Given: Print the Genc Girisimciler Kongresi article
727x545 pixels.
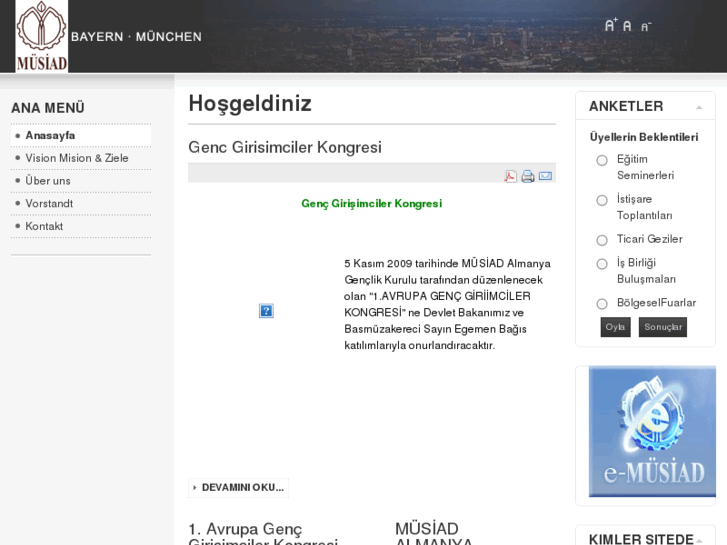Looking at the screenshot, I should (x=528, y=176).
